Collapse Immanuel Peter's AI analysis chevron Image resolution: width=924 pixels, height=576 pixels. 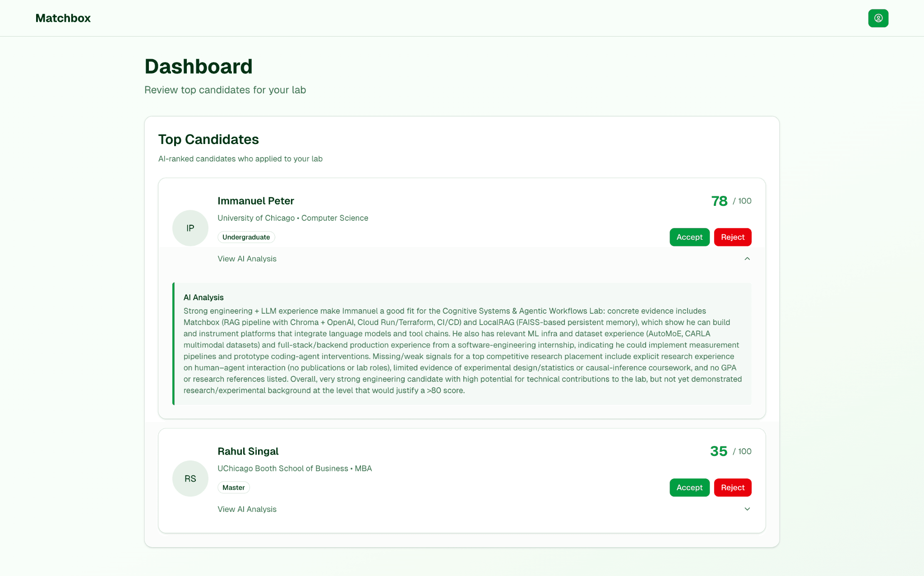coord(747,259)
